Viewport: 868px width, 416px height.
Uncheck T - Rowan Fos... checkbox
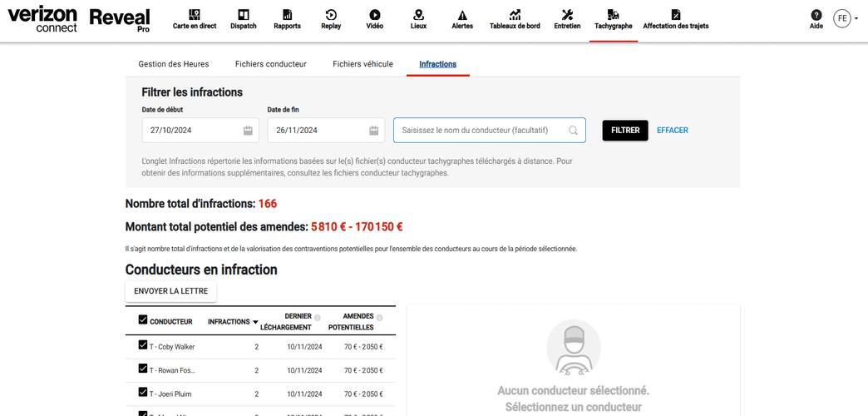pyautogui.click(x=143, y=369)
